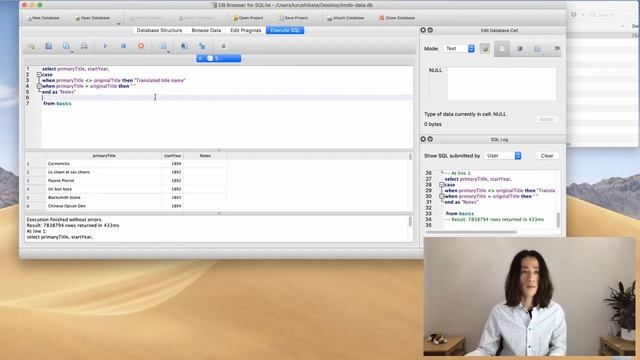Click Attach Database toolbar button
The height and width of the screenshot is (360, 640).
pyautogui.click(x=345, y=18)
